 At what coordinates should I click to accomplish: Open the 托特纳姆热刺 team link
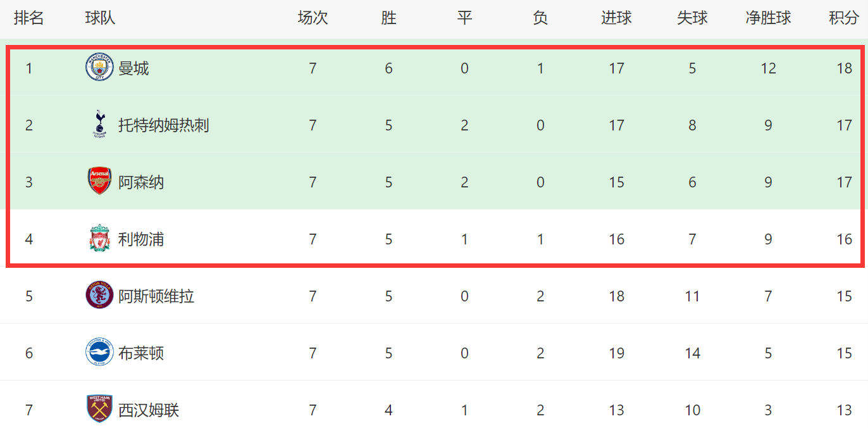coord(164,125)
